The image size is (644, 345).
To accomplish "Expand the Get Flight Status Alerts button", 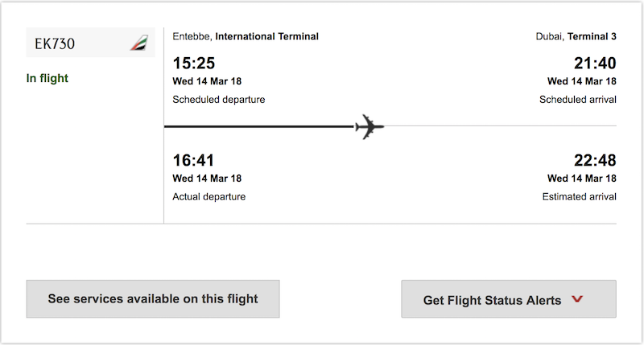I will (509, 299).
